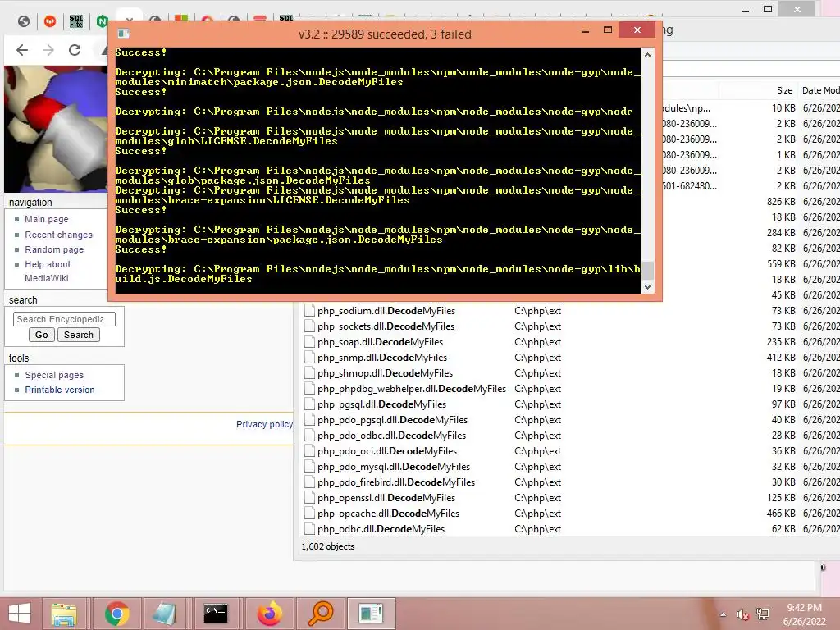Screen dimensions: 840x630
Task: Click the Size column header
Action: pos(785,90)
